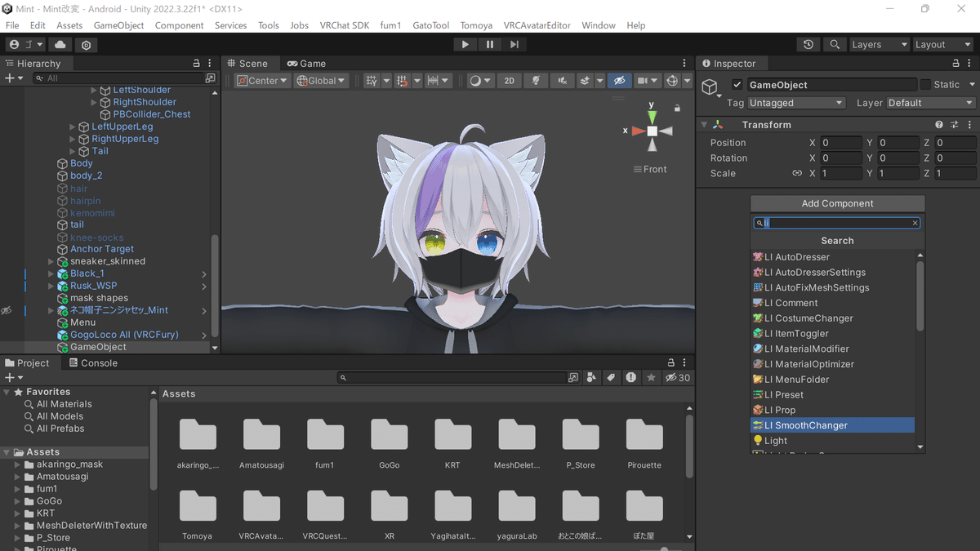Click the Pause button

tap(489, 45)
